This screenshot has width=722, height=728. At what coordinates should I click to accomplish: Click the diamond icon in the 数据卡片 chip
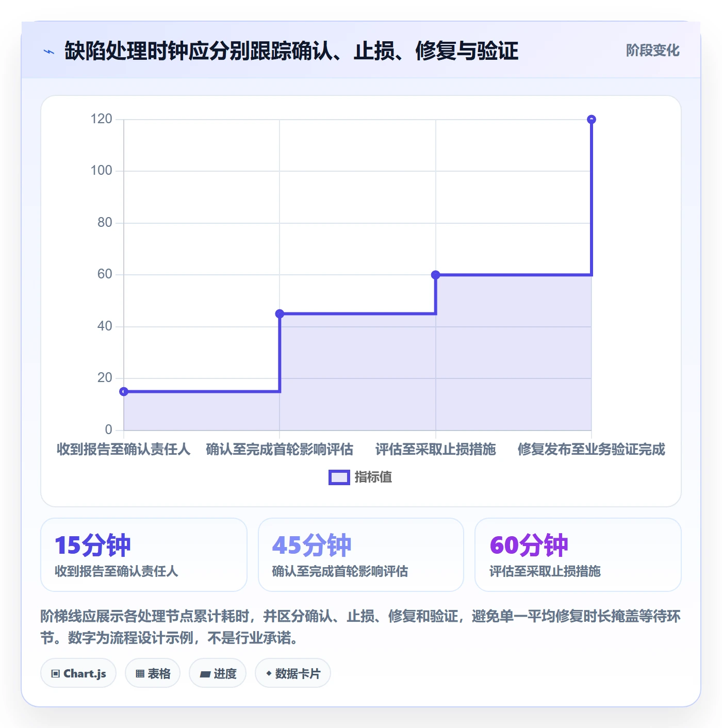(x=269, y=673)
